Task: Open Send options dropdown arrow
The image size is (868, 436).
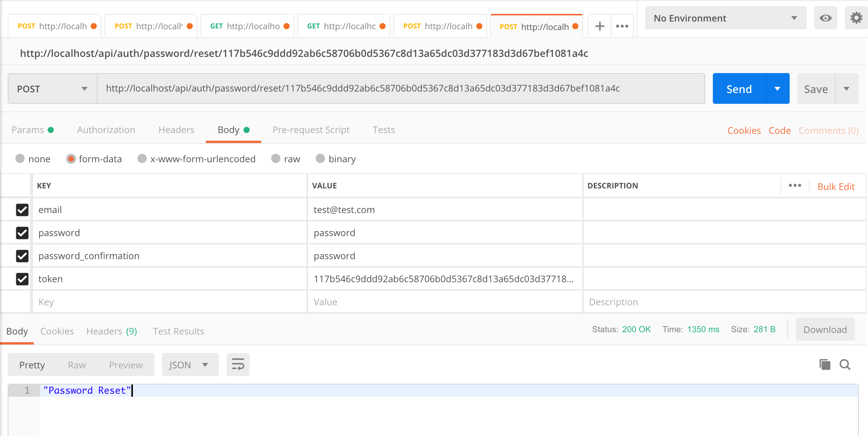Action: [x=777, y=89]
